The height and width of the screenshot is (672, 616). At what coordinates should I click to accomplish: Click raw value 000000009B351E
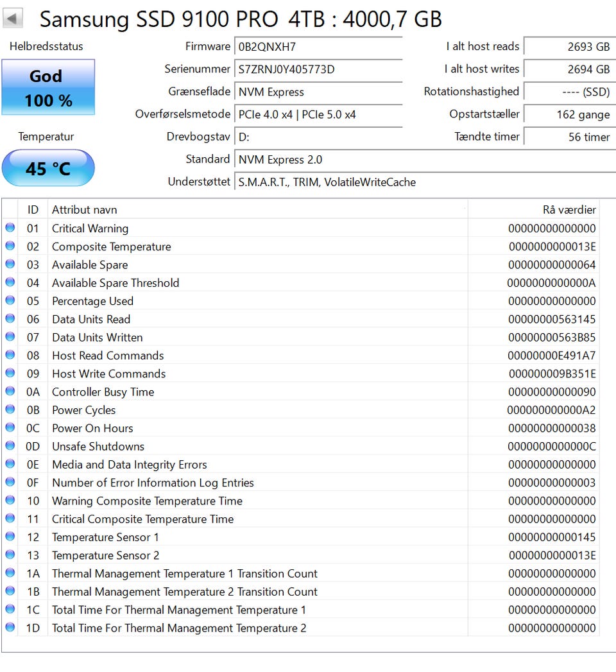(552, 374)
